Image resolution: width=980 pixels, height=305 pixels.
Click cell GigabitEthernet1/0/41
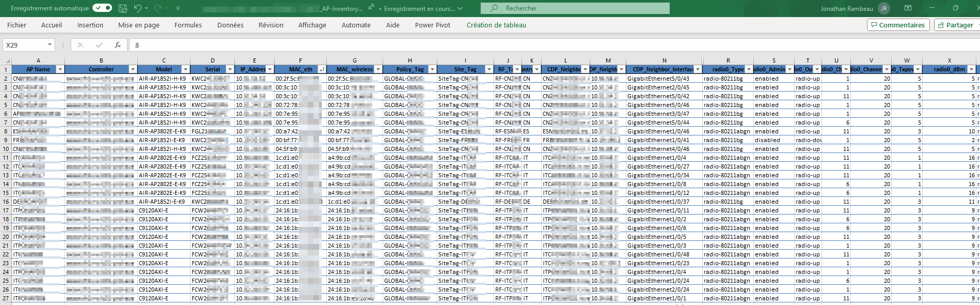point(664,140)
